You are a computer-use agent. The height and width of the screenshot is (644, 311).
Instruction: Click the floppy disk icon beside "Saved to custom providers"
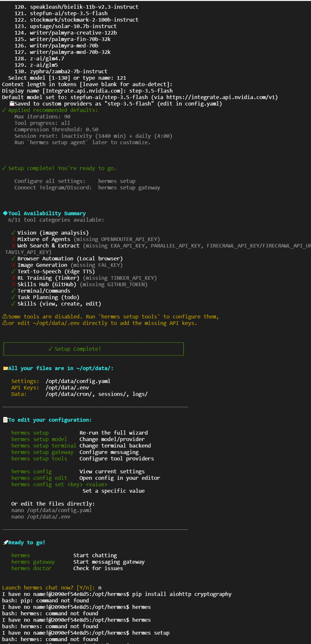tap(12, 104)
